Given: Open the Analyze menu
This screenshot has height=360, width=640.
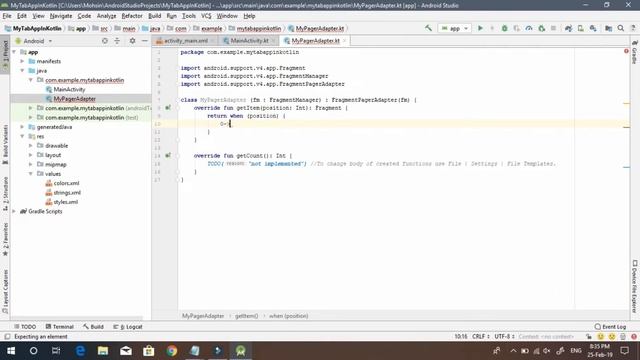Looking at the screenshot, I should pyautogui.click(x=107, y=16).
